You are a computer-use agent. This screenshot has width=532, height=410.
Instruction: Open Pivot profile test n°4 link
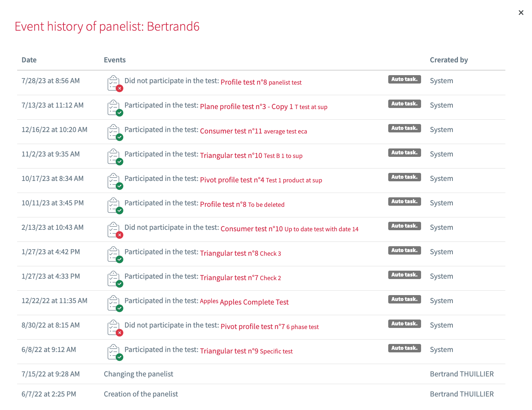click(x=261, y=180)
